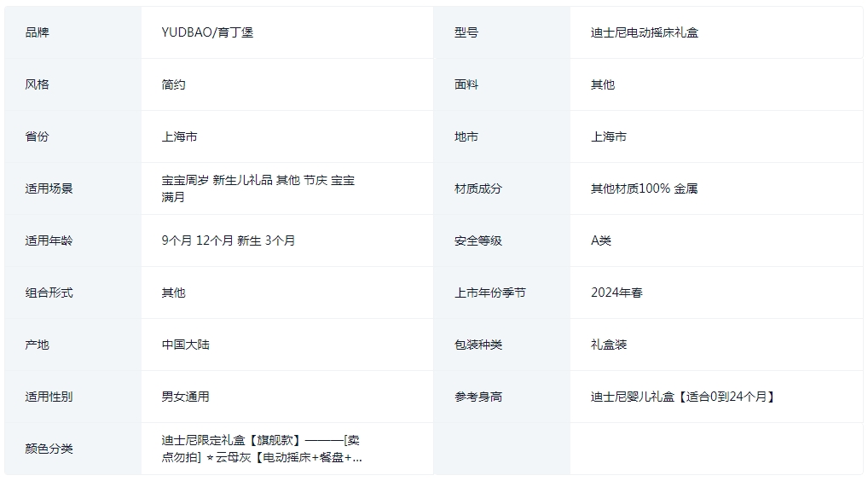
Task: Click the 风格 label
Action: tap(37, 84)
